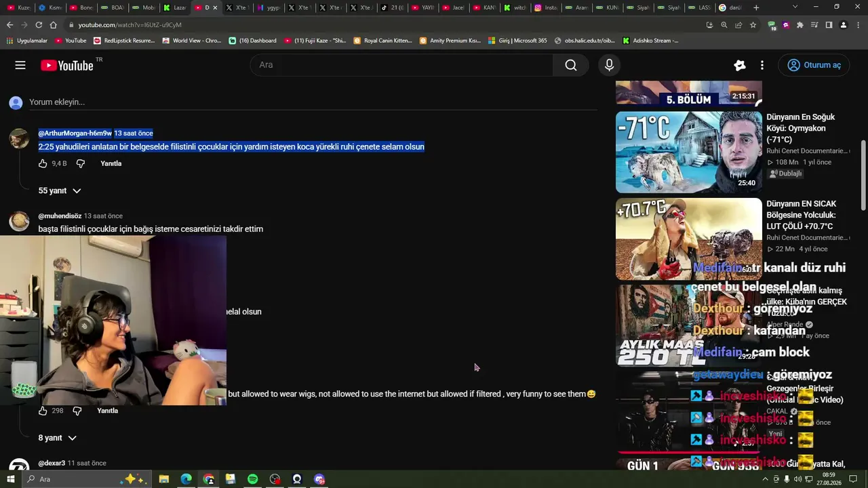
Task: Open the tab search dropdown arrow
Action: [795, 7]
